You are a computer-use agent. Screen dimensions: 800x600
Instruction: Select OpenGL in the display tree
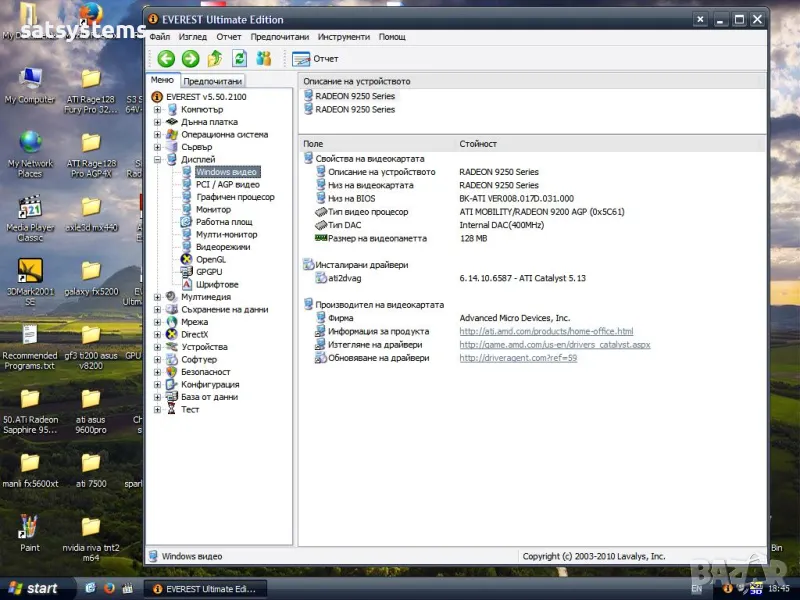(210, 259)
